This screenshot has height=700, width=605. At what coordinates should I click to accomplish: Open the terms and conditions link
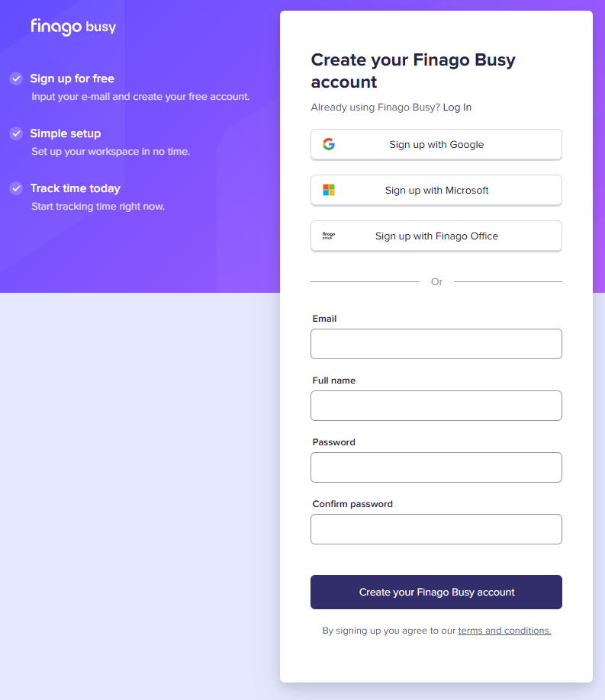point(504,631)
